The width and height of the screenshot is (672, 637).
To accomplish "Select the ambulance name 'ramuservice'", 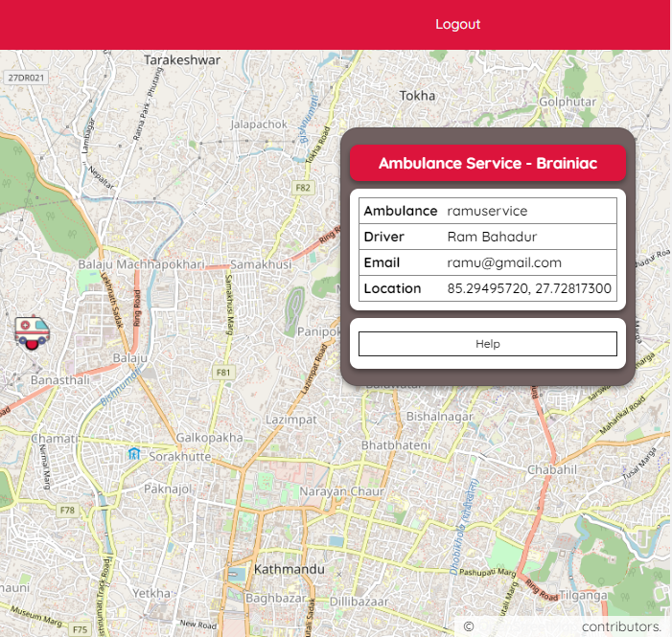I will tap(487, 211).
